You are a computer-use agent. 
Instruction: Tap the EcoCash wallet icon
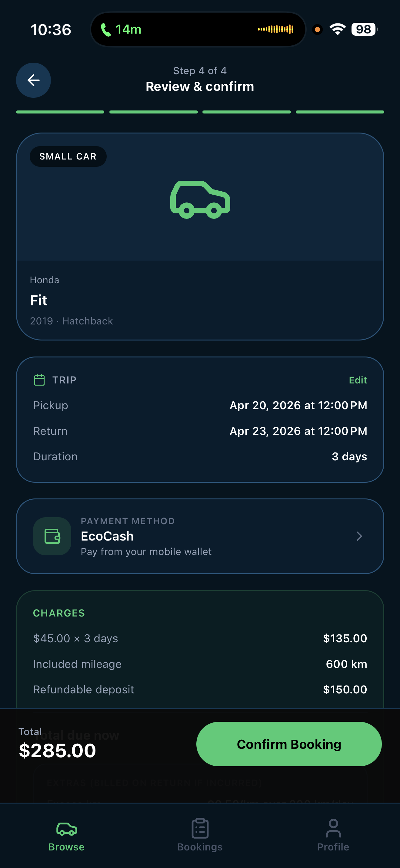(52, 536)
